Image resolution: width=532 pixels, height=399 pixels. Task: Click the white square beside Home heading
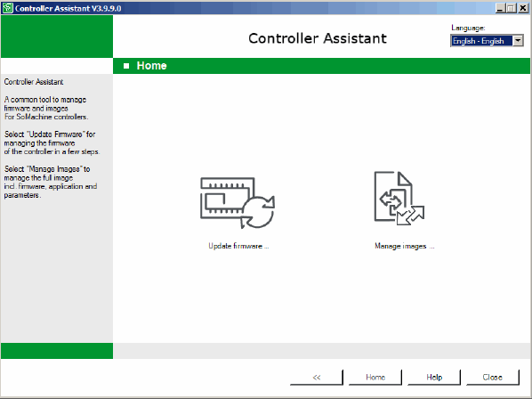126,66
